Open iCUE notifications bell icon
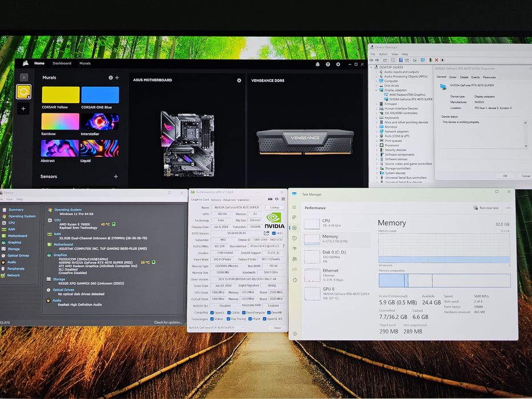 (318, 64)
